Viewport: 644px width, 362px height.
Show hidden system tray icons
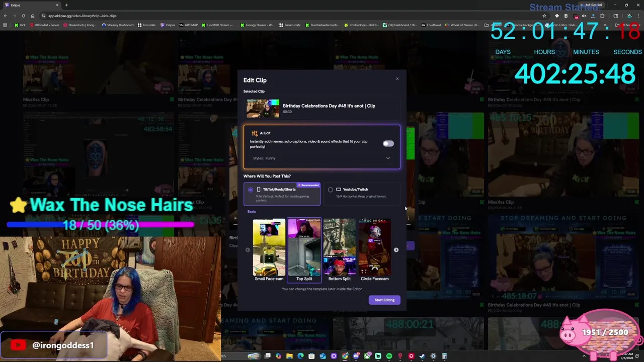[x=584, y=356]
